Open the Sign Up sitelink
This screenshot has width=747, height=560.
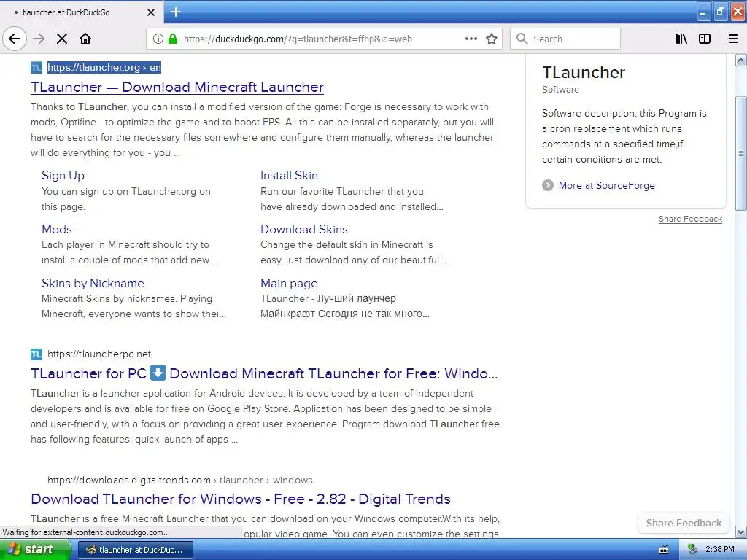tap(63, 175)
